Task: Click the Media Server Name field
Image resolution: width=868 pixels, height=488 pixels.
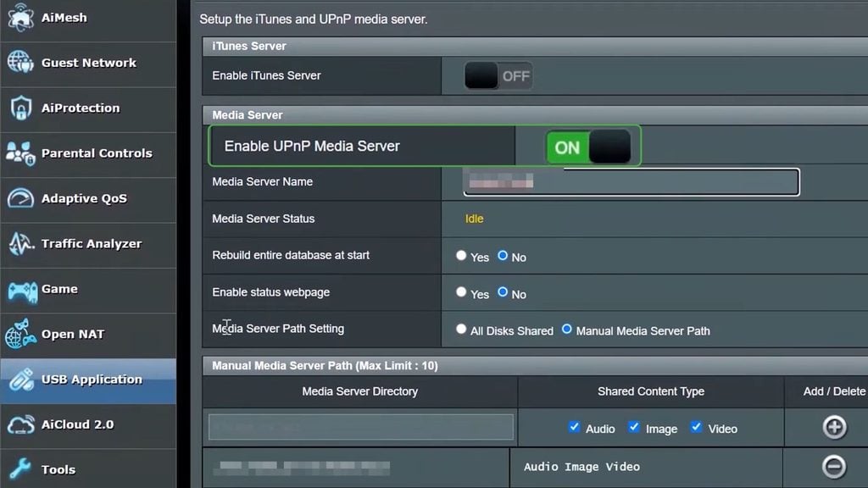Action: click(631, 182)
